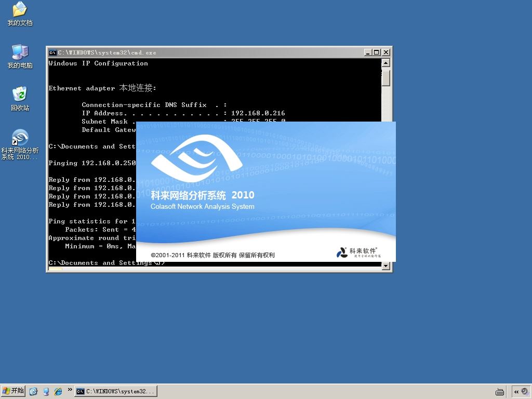The image size is (532, 399).
Task: Click the 'Windows IP Configuration' line
Action: click(98, 63)
